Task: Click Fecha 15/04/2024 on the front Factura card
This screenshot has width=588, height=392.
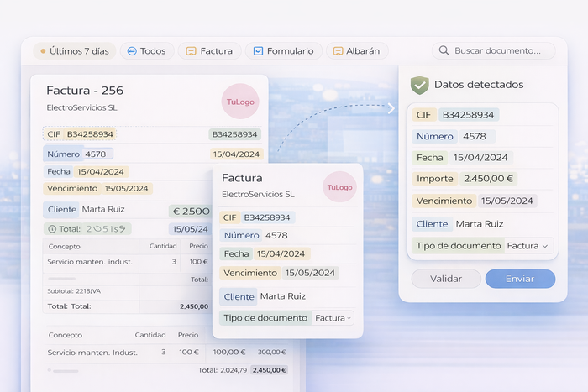Action: tap(265, 254)
